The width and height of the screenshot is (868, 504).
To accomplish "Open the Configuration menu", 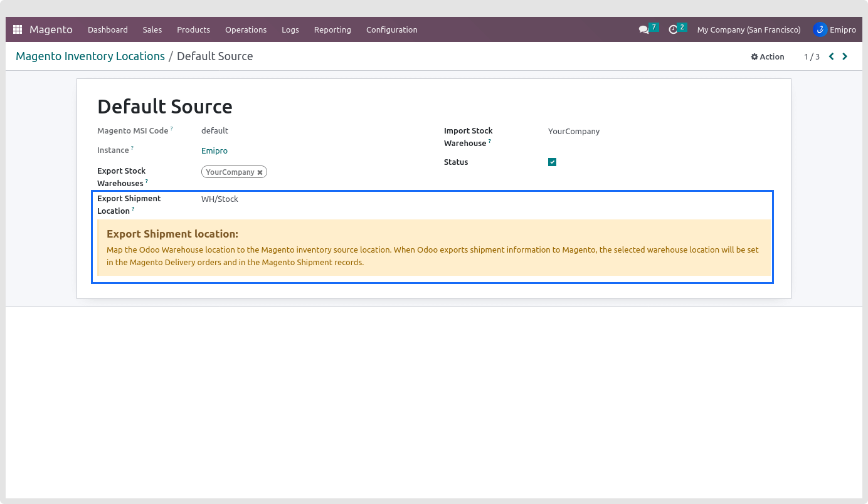I will [391, 29].
